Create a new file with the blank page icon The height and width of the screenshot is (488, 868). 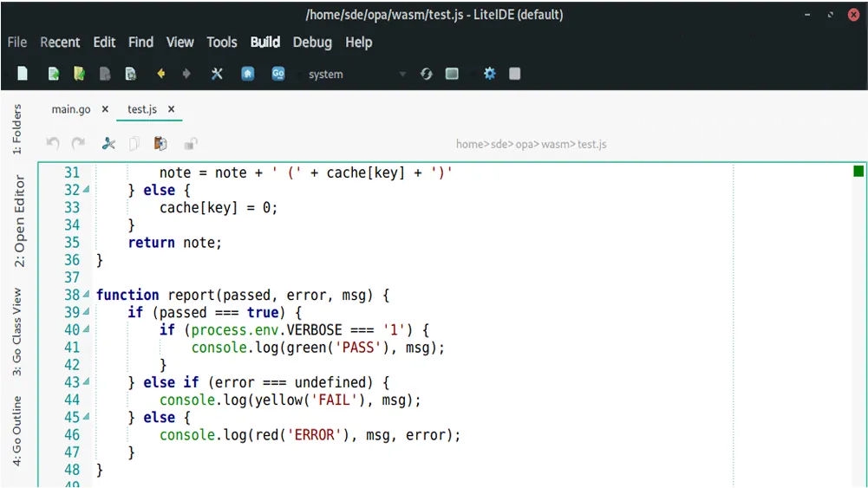(23, 74)
